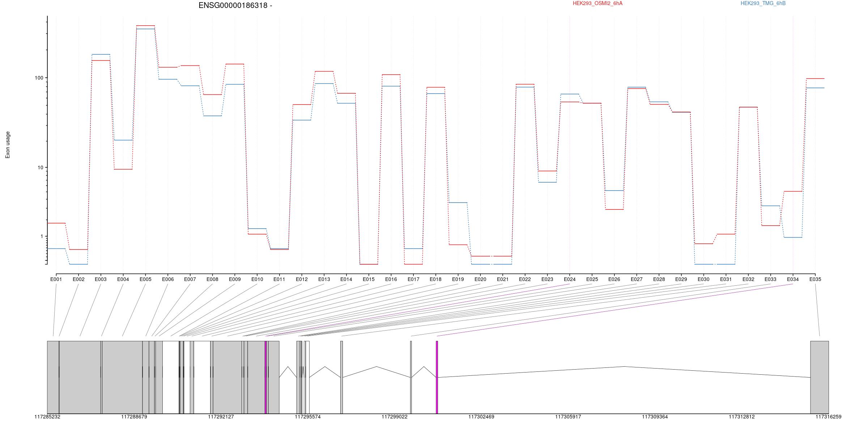Click exon label E011
868x434 pixels.
coord(279,279)
